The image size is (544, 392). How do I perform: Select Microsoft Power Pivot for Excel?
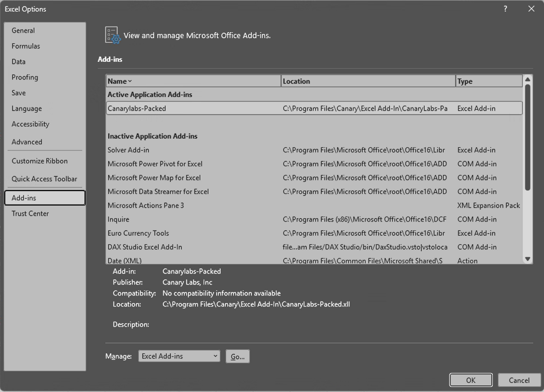pos(314,164)
